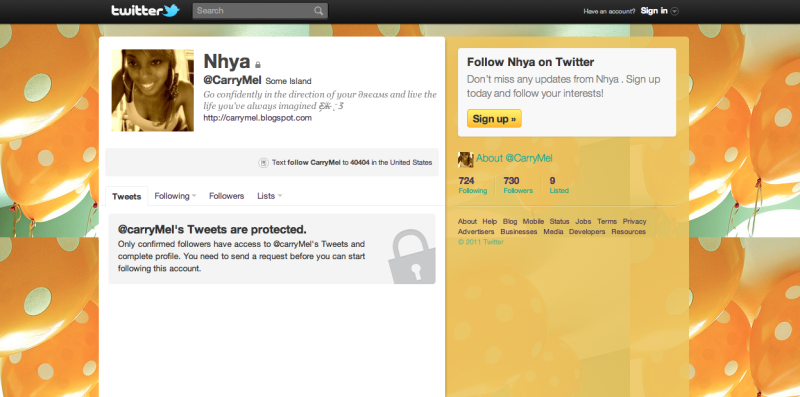This screenshot has width=800, height=397.
Task: Open the carrymel.blogspot.com link
Action: (257, 118)
